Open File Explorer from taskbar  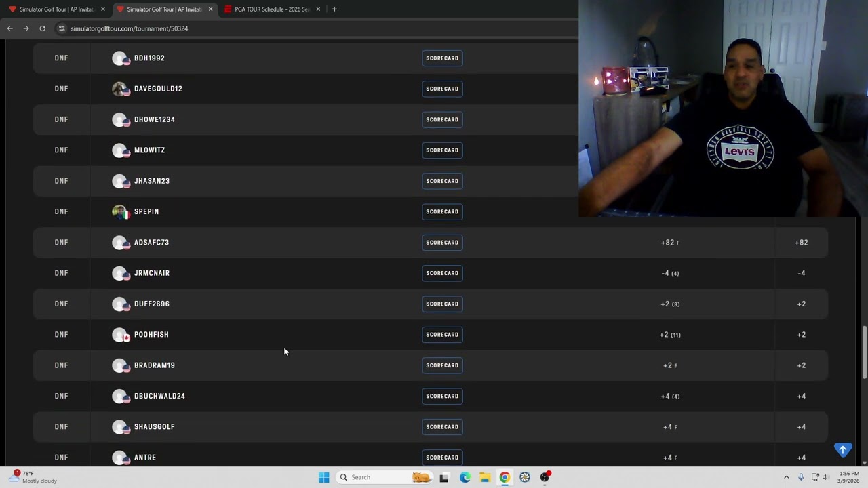tap(485, 477)
